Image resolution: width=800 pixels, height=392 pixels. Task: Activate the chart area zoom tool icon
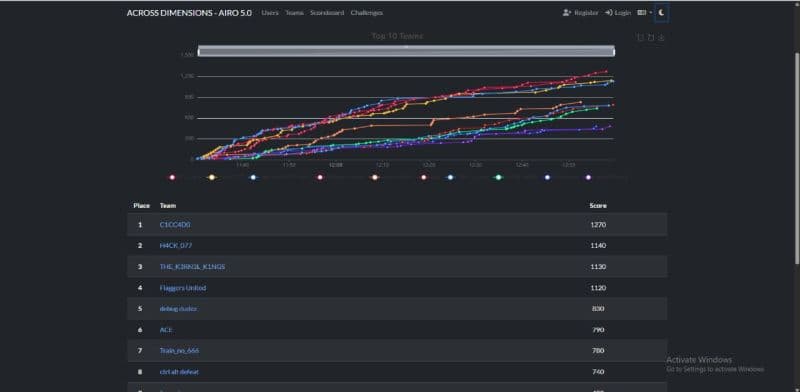point(640,37)
